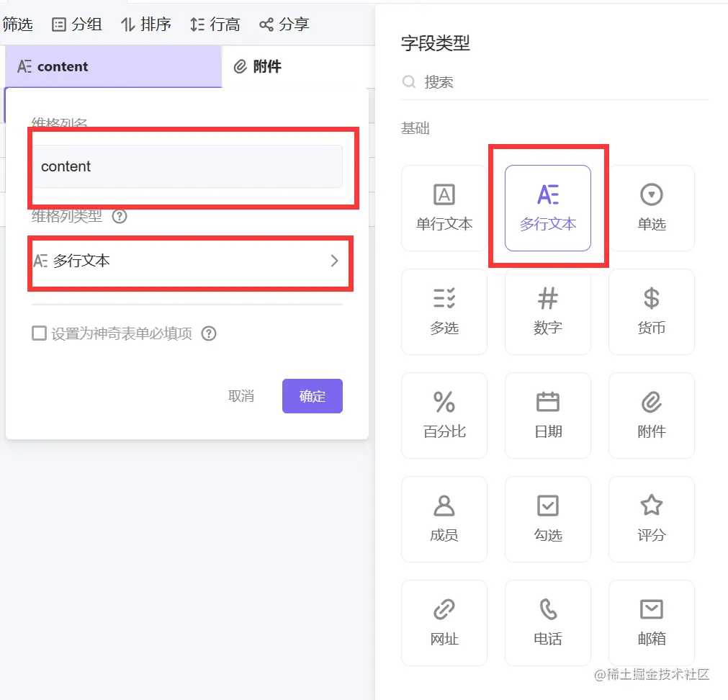Select the 多选 field type
This screenshot has width=728, height=700.
(x=444, y=312)
